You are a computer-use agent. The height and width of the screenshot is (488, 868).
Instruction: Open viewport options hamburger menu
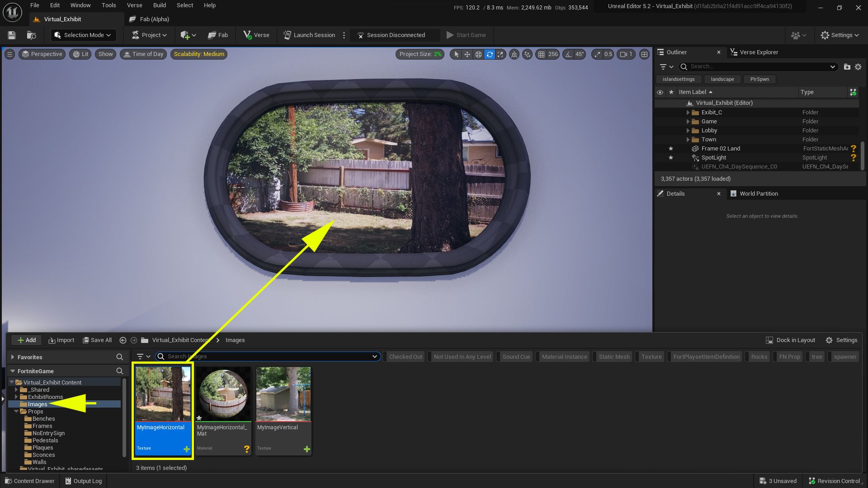[9, 54]
